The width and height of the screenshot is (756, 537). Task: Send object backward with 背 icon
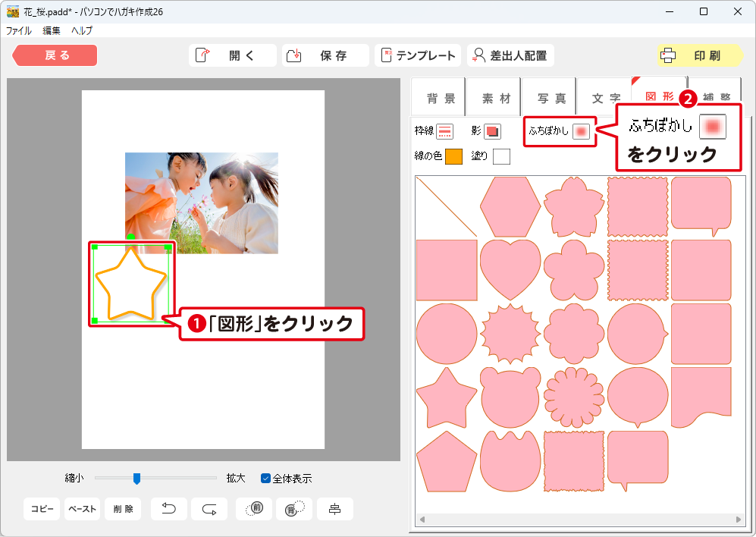pos(293,509)
